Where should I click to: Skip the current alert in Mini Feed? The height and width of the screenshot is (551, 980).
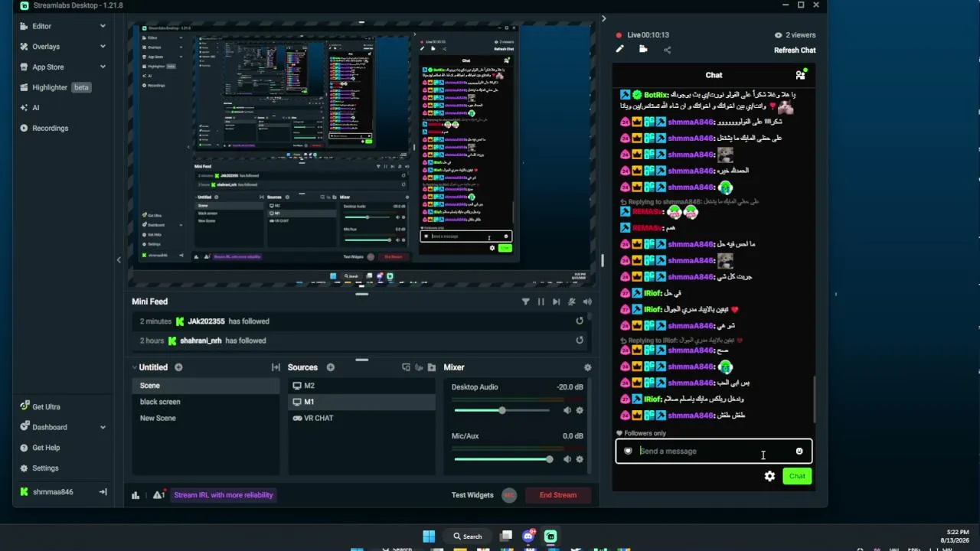coord(556,302)
